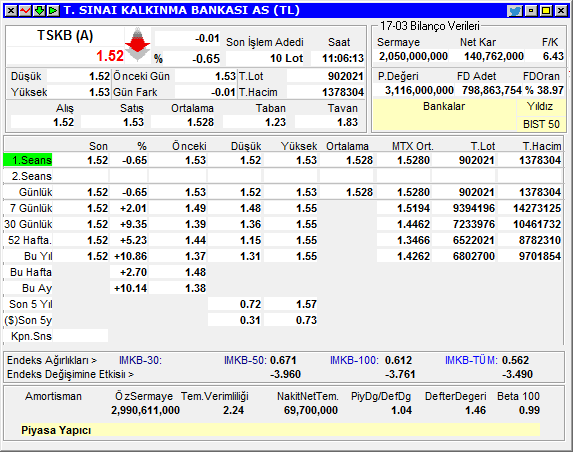
Task: Click the green play-arrow icon
Action: (53, 11)
